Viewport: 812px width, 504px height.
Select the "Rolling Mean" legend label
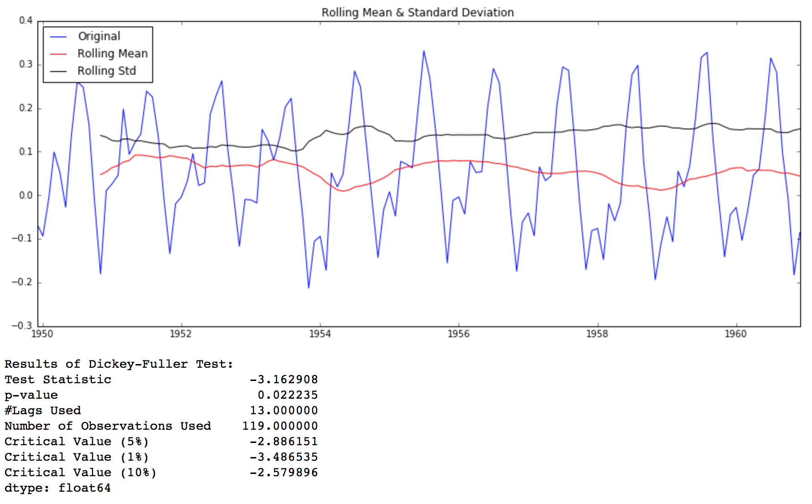point(113,54)
